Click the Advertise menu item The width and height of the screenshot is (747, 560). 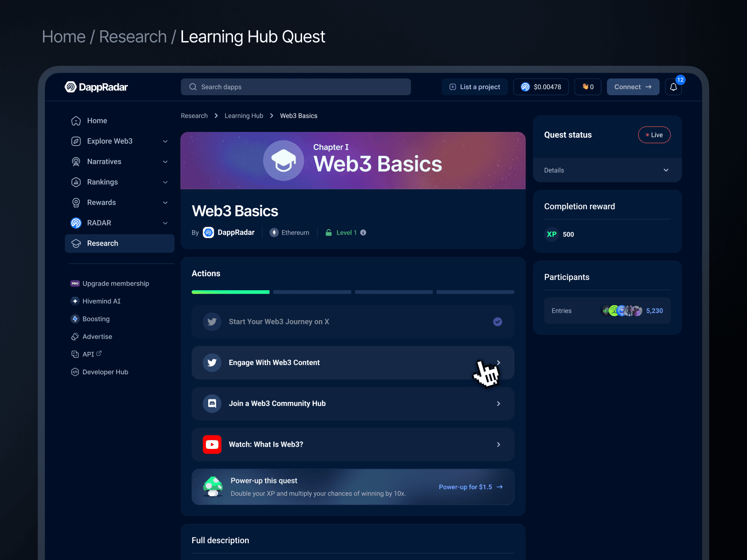[92, 336]
